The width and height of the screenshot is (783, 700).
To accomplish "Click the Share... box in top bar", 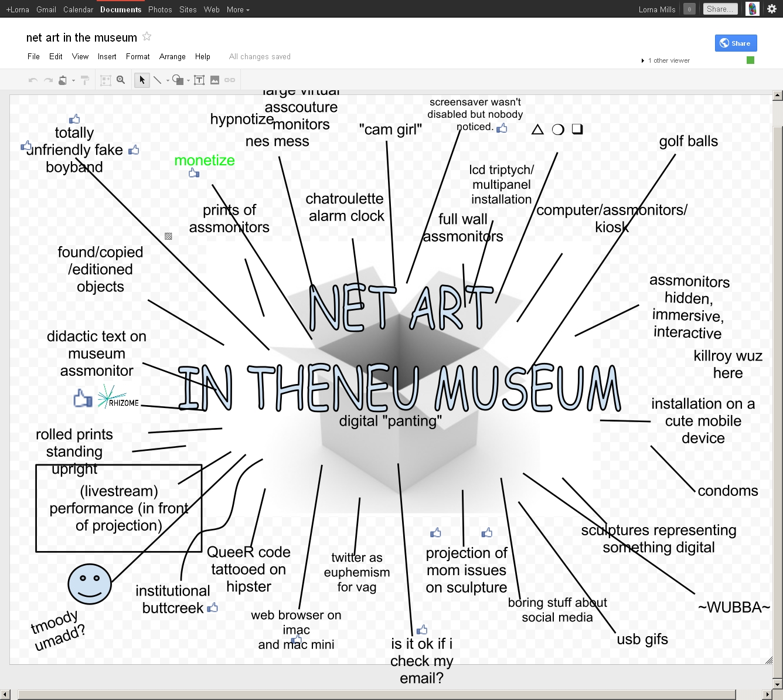I will (x=720, y=9).
